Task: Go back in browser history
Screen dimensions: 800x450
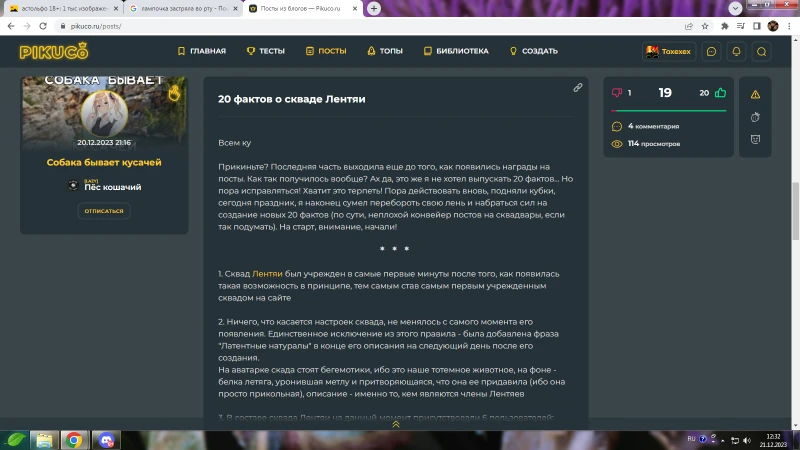Action: 11,26
